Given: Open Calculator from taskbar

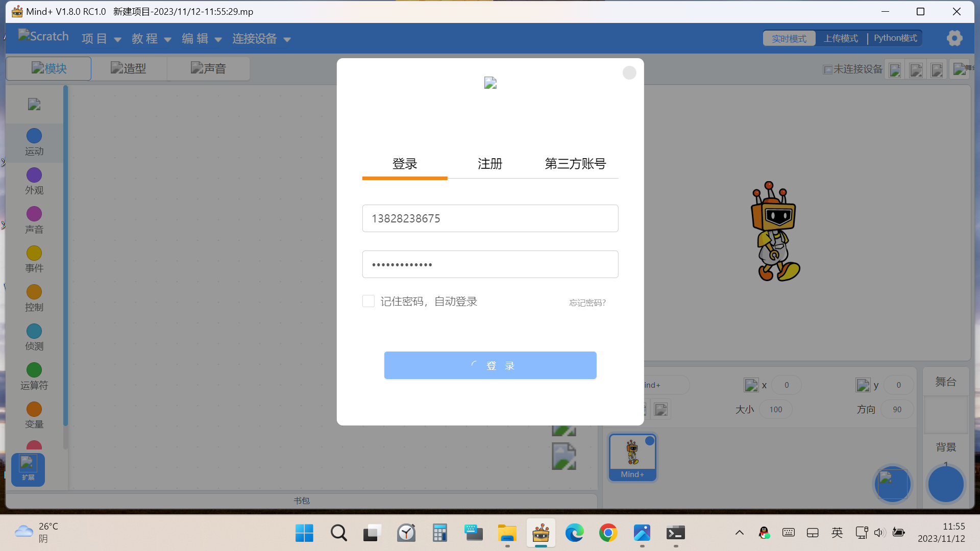Looking at the screenshot, I should coord(439,533).
